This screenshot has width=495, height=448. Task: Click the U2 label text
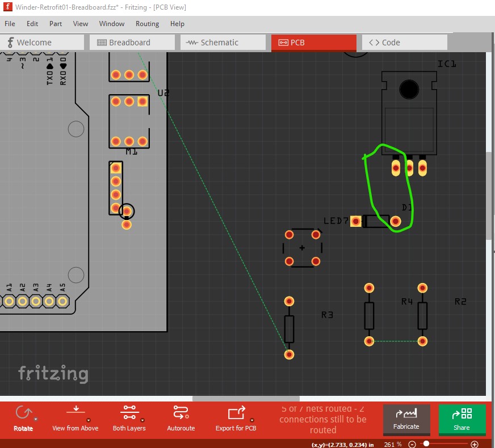pos(163,92)
